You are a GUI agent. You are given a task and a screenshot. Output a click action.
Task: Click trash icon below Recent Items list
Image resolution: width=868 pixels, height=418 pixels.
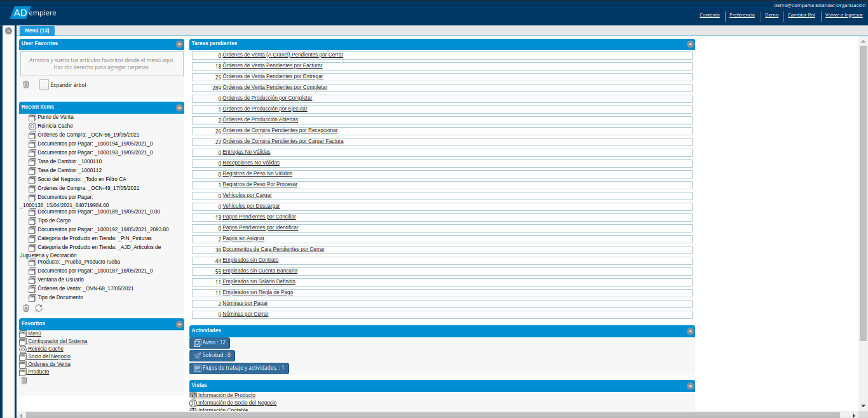[26, 308]
